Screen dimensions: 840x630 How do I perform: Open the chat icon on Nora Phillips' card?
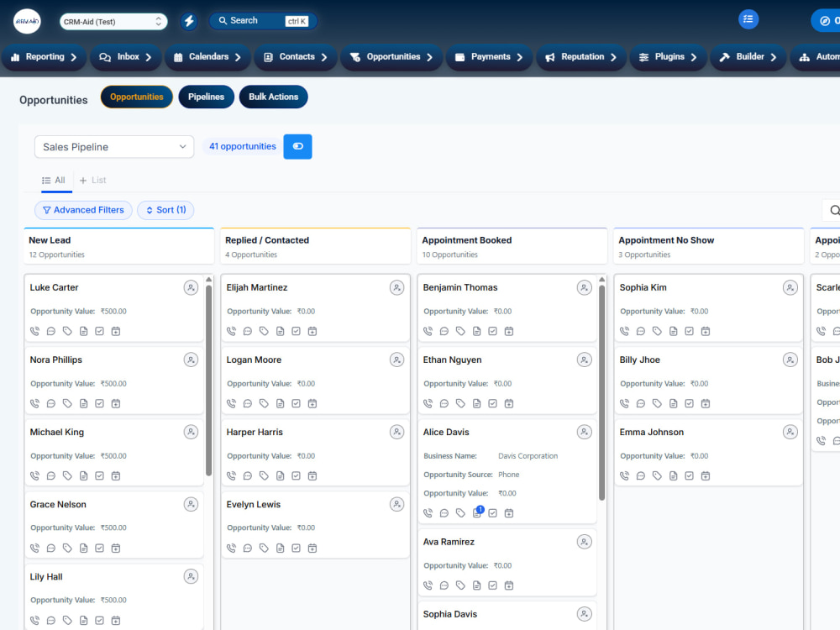pos(51,403)
